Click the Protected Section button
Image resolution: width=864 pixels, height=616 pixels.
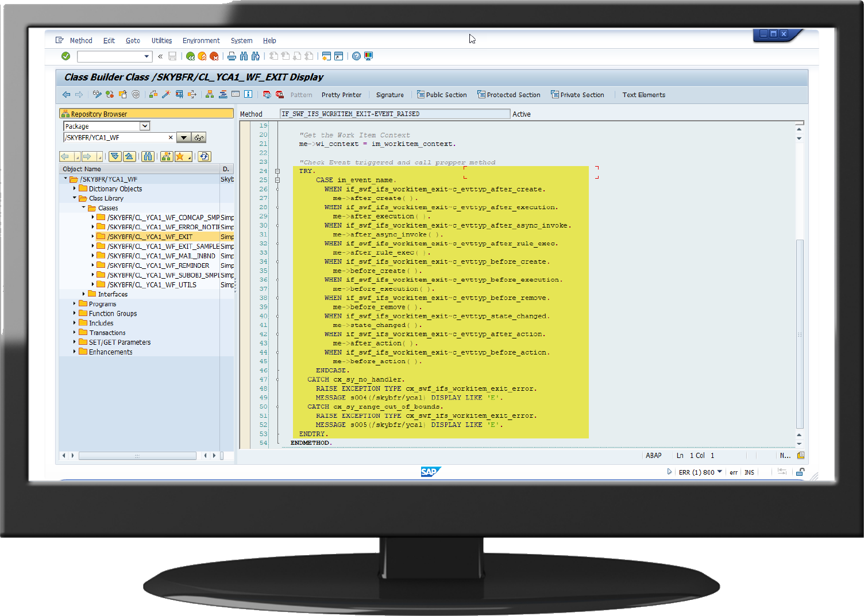(x=509, y=95)
